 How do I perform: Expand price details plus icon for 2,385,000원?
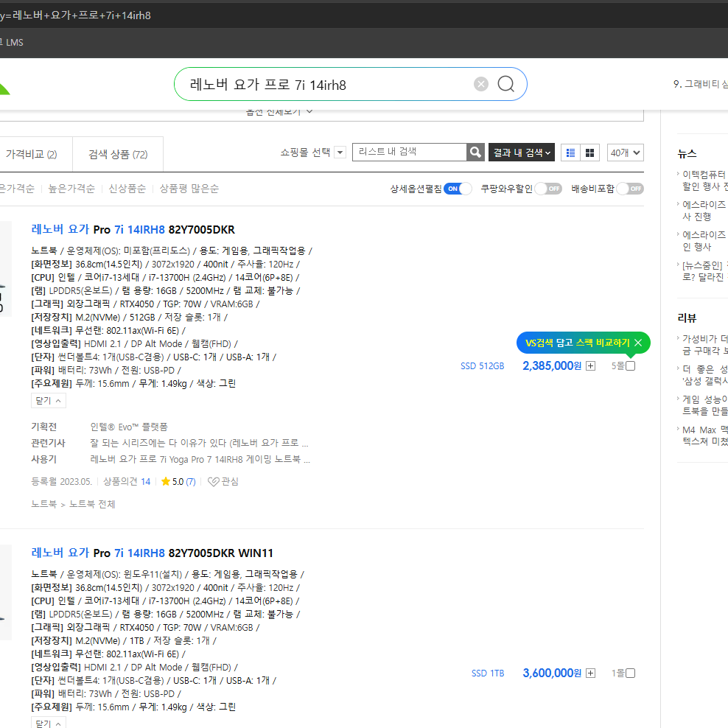click(x=590, y=366)
